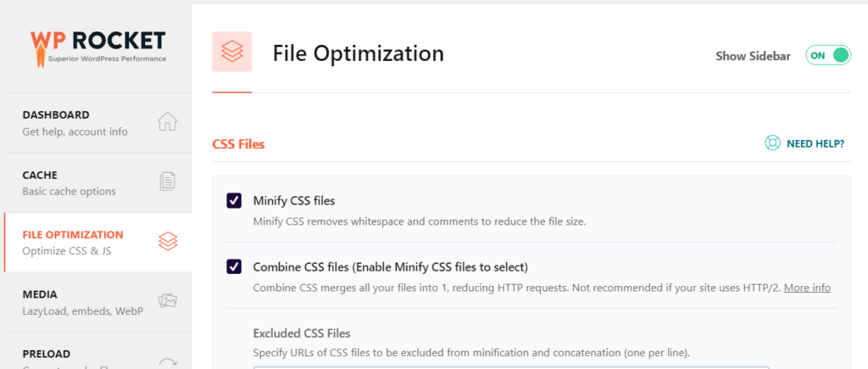Uncheck the Combine CSS files checkbox
Screen dimensions: 868x369
pyautogui.click(x=234, y=267)
